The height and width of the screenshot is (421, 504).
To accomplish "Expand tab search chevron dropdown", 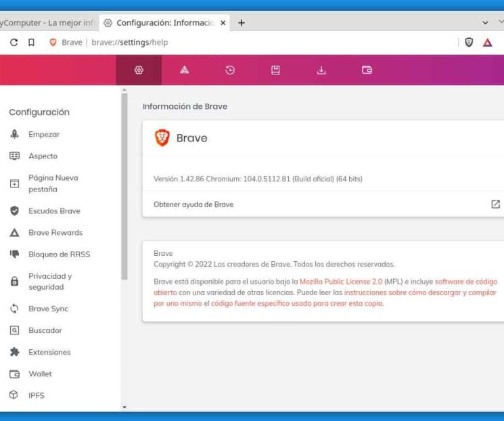I will coord(485,23).
